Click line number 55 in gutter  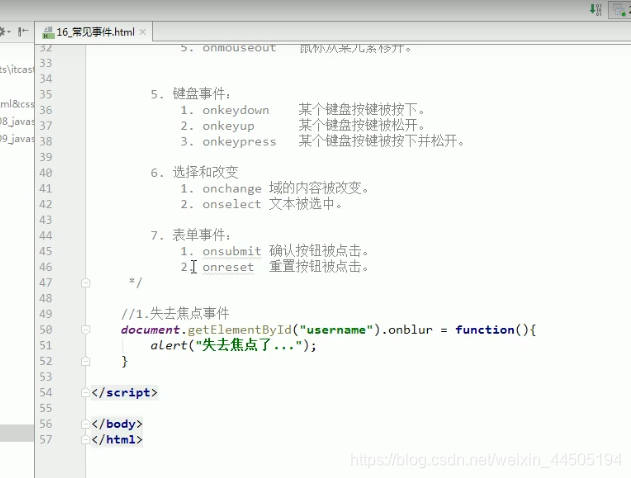pyautogui.click(x=46, y=408)
